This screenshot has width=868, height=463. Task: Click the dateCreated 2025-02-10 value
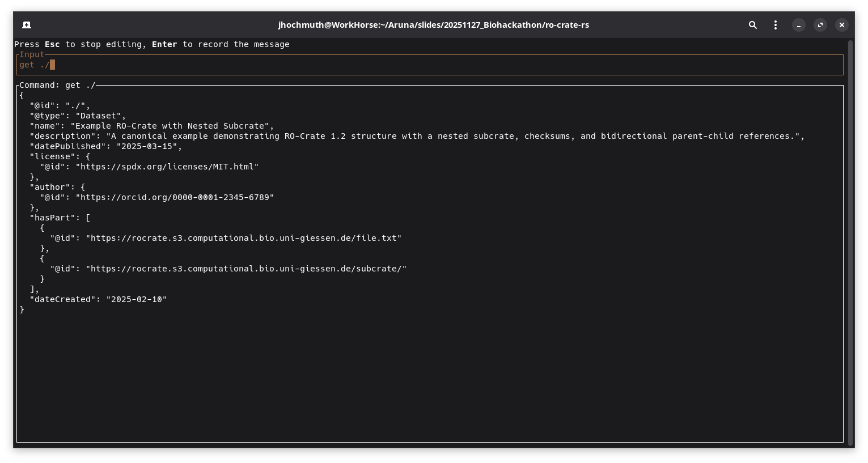(x=138, y=299)
